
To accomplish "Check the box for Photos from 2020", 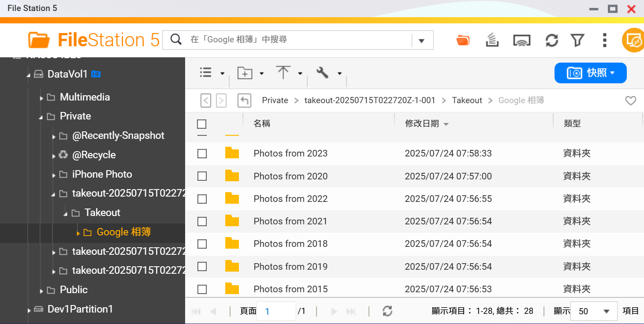I will pyautogui.click(x=202, y=176).
